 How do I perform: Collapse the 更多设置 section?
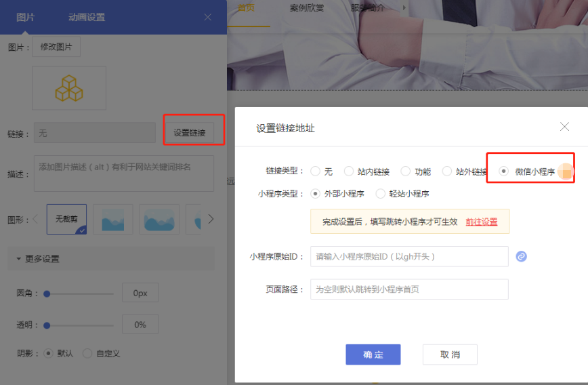click(111, 258)
